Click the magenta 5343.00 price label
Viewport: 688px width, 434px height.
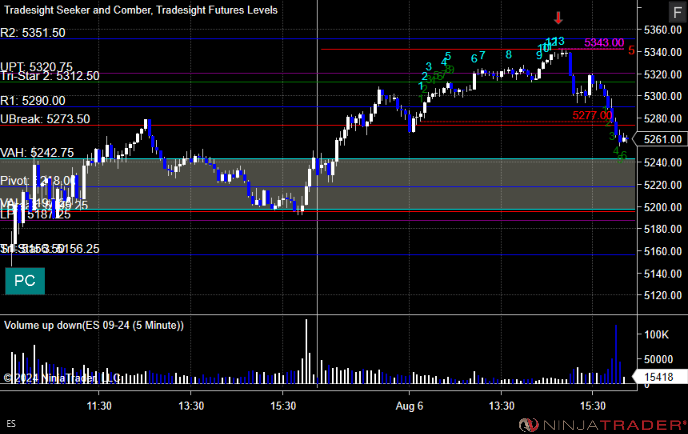(x=604, y=43)
